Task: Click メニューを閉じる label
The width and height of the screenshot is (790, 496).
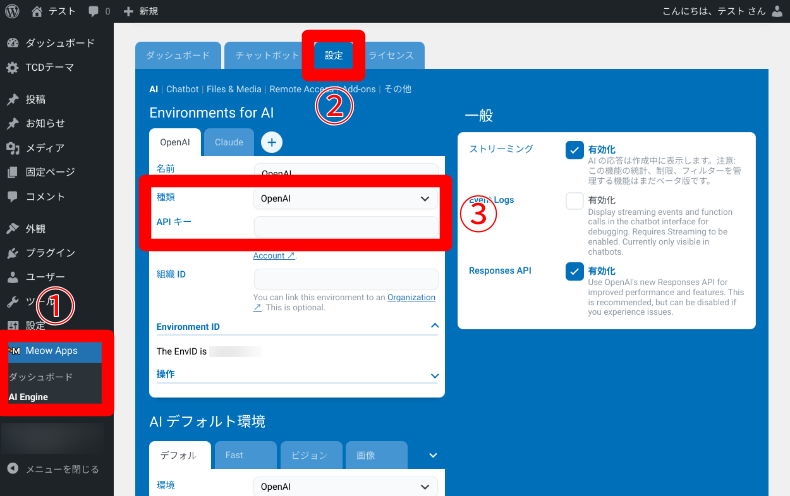Action: pyautogui.click(x=62, y=469)
